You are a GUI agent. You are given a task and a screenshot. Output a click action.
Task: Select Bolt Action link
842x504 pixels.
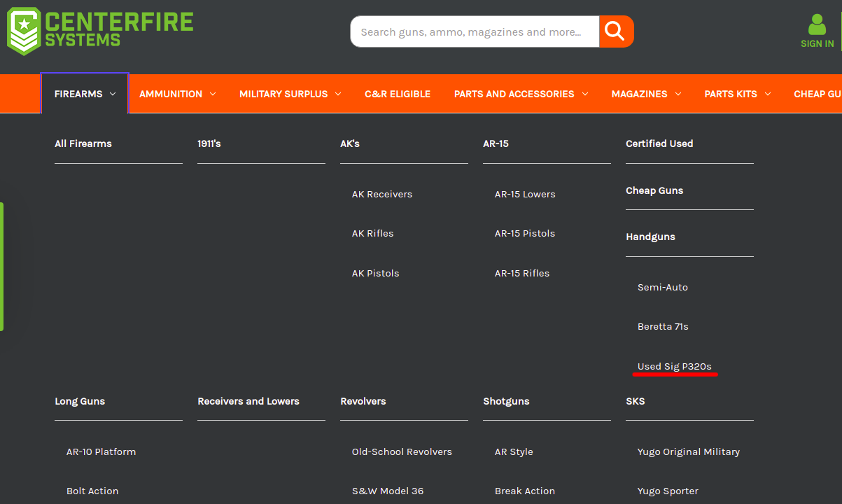(x=92, y=491)
